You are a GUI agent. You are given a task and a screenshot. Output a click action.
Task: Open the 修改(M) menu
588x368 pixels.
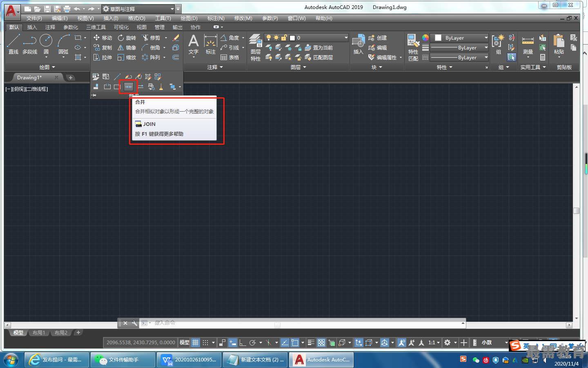point(243,18)
